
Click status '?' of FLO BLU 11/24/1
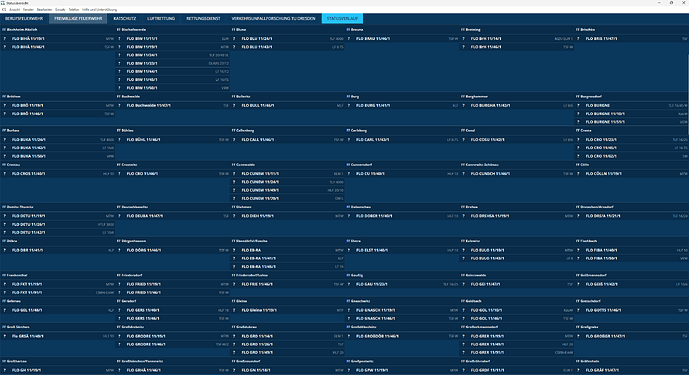[234, 39]
